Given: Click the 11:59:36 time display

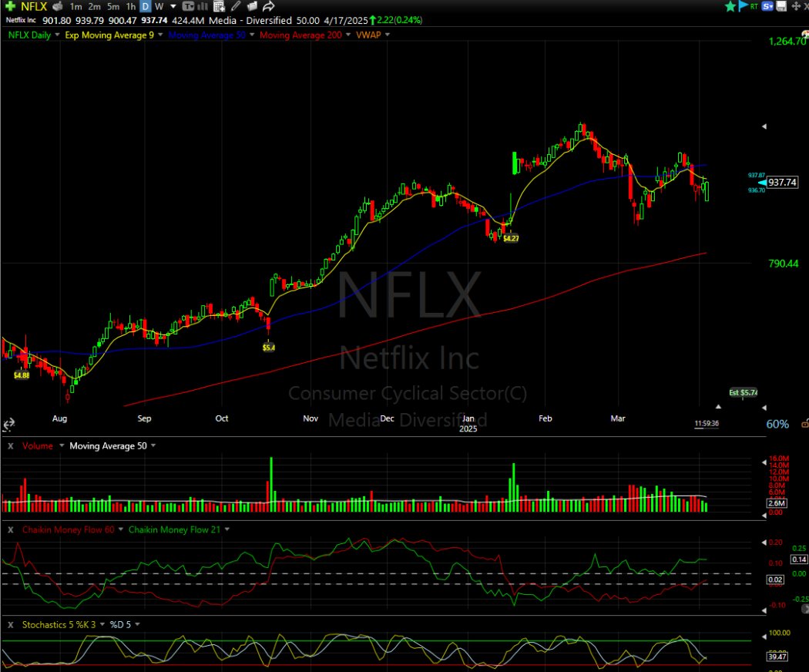Looking at the screenshot, I should (707, 423).
